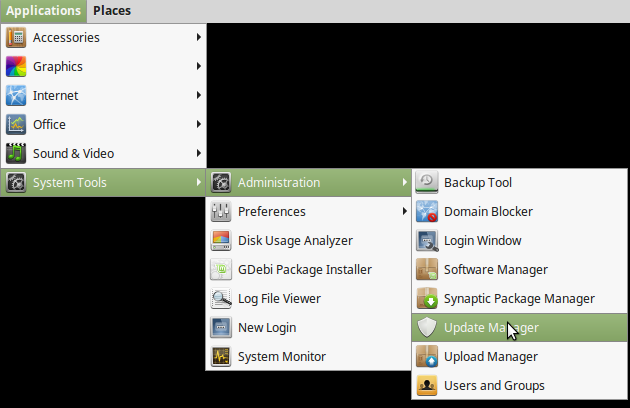
Task: Expand Graphics submenu arrow
Action: coord(198,66)
